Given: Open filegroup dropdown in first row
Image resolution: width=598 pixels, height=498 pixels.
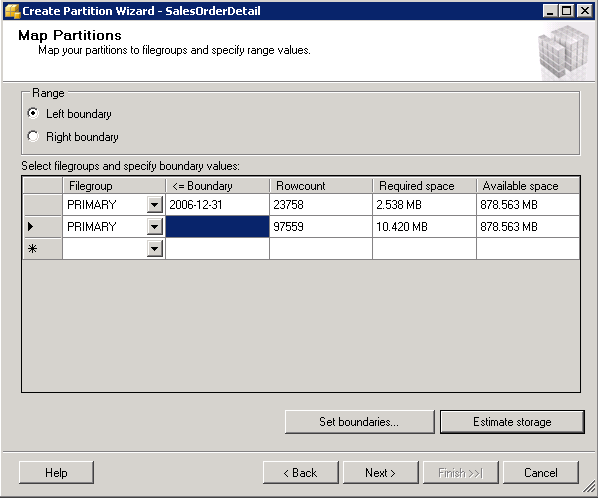Looking at the screenshot, I should point(154,204).
